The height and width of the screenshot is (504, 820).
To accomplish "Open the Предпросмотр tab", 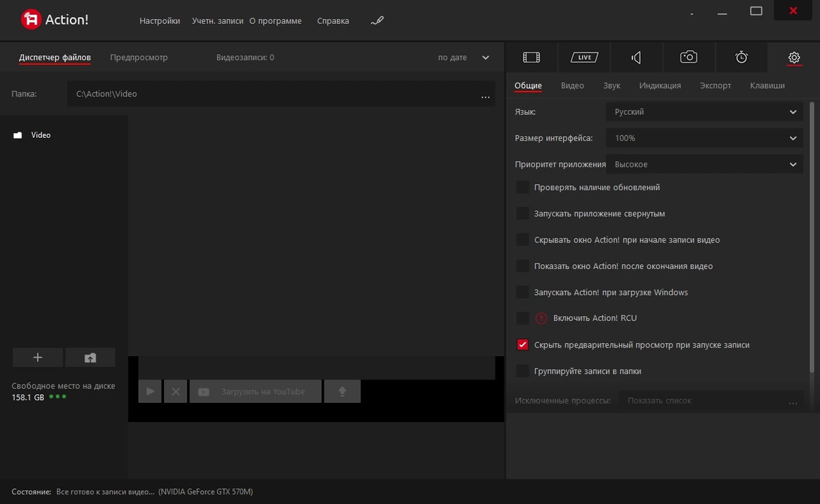I will click(139, 57).
